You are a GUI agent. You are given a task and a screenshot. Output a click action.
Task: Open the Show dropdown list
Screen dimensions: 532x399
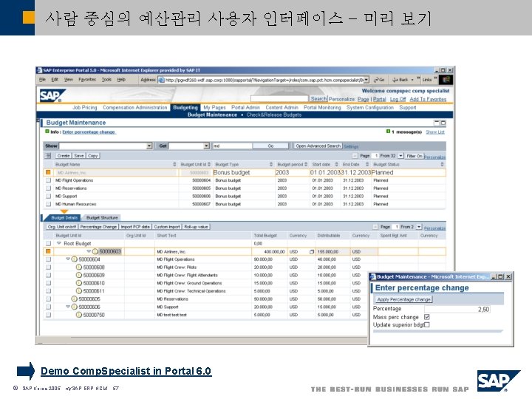tap(149, 146)
